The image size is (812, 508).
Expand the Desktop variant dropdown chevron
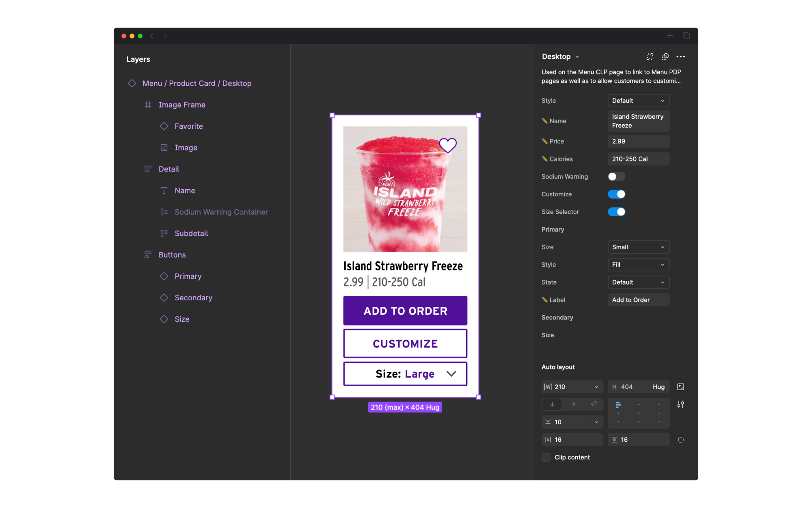click(x=577, y=57)
